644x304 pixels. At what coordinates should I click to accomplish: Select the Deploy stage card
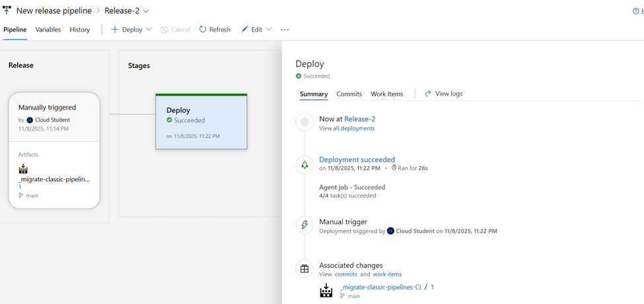[201, 122]
